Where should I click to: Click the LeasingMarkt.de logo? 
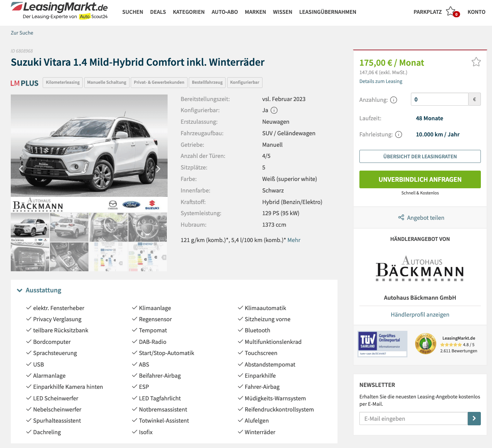pyautogui.click(x=60, y=11)
